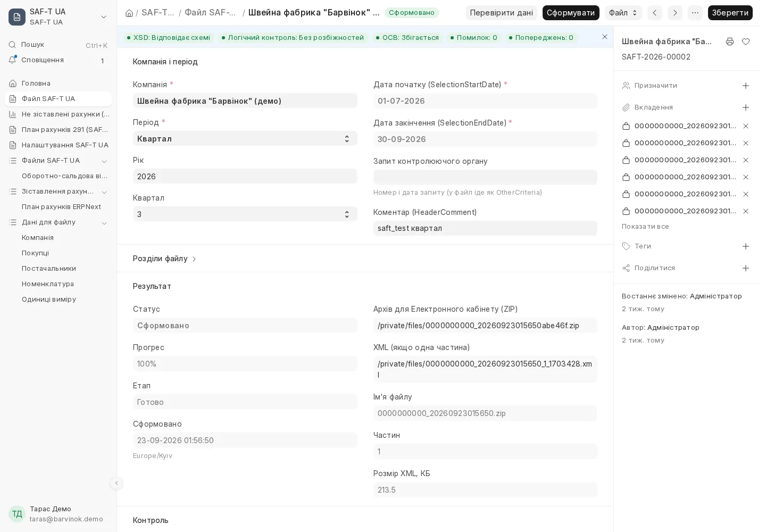Expand the Розділи файлу section
766x532 pixels.
(165, 259)
